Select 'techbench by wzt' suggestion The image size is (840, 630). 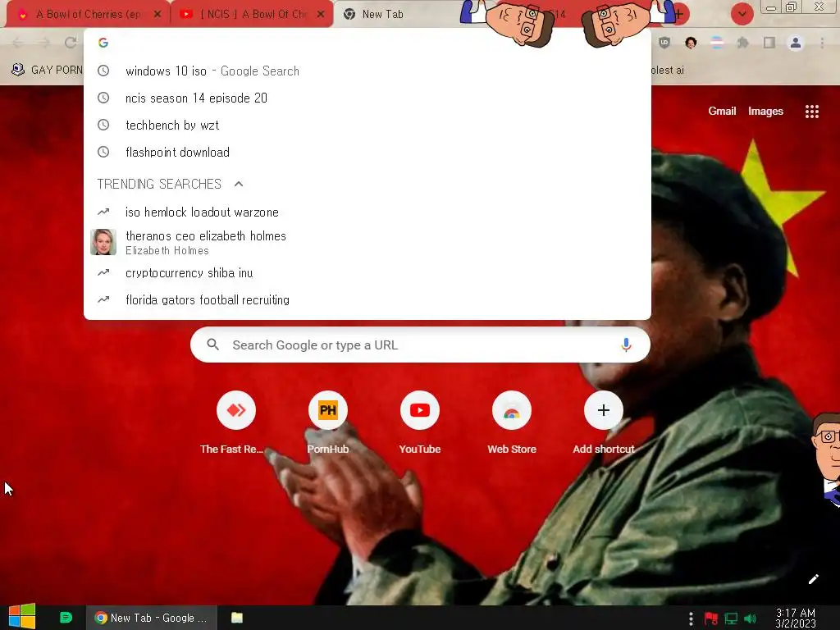[x=367, y=125]
